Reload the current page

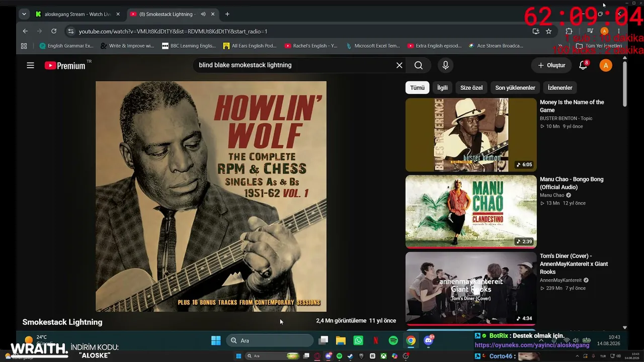(x=54, y=31)
